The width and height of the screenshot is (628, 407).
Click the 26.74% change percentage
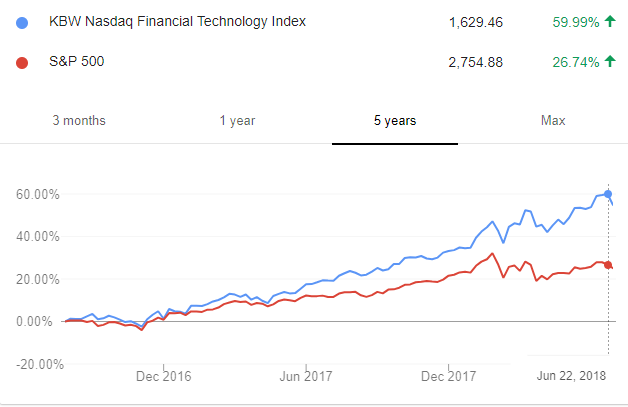coord(576,62)
